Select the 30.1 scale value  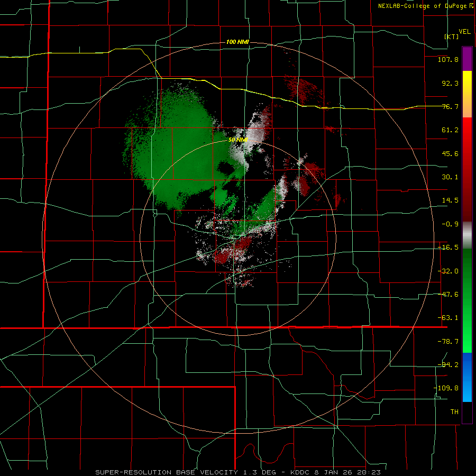click(x=450, y=177)
